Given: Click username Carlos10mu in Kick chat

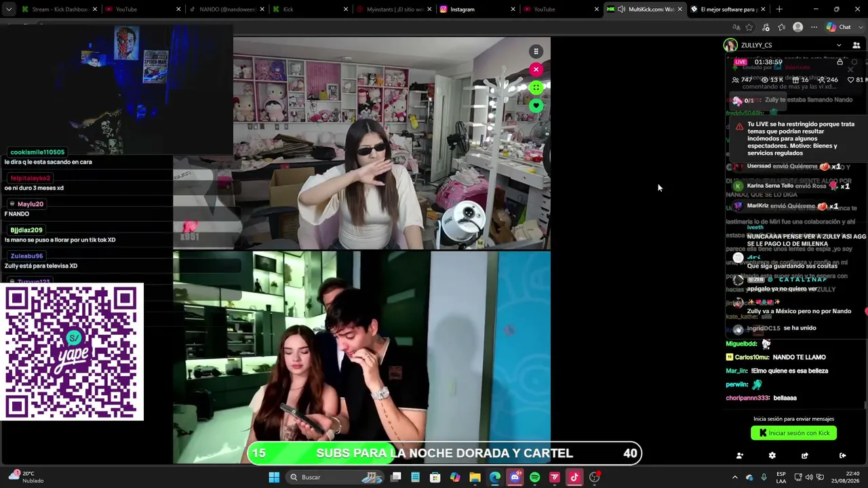Looking at the screenshot, I should click(x=752, y=357).
